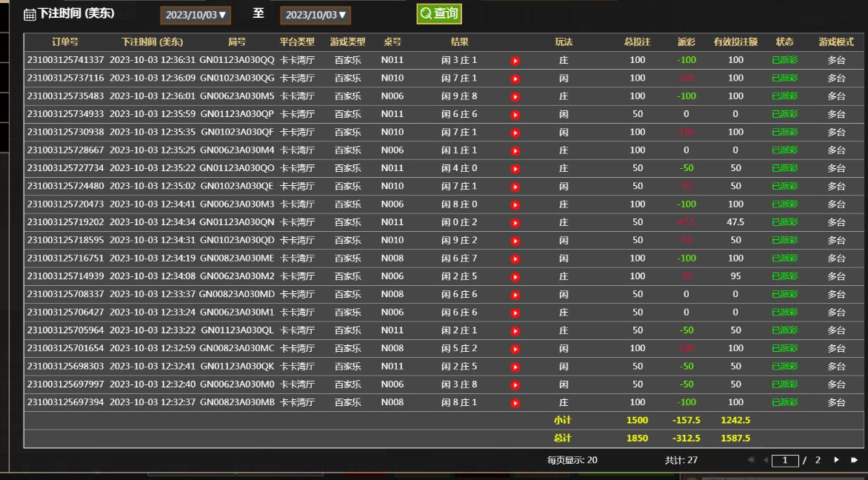Click the 查询 search button

pyautogui.click(x=439, y=13)
